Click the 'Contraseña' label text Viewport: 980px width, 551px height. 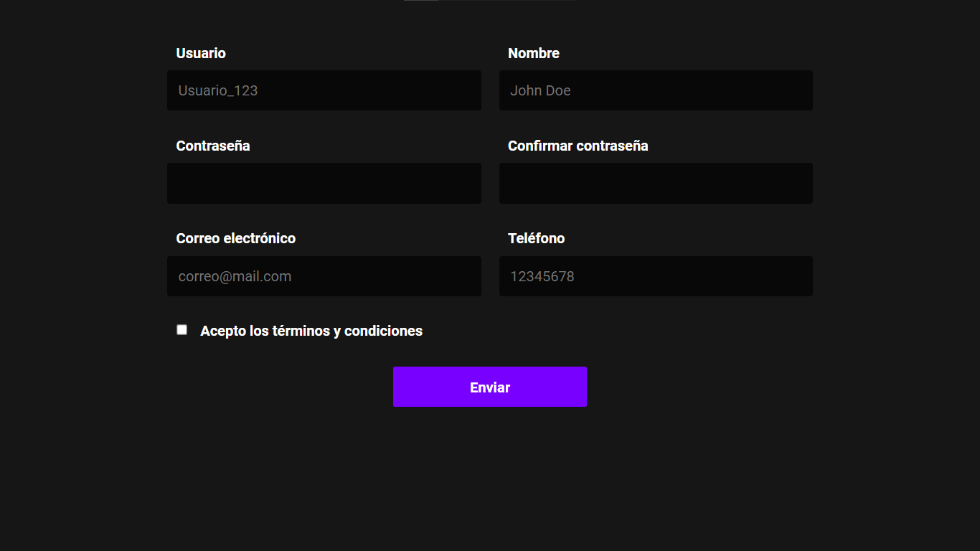click(x=213, y=146)
